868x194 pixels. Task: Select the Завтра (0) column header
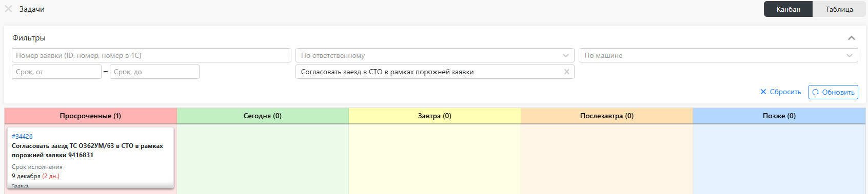pyautogui.click(x=435, y=116)
